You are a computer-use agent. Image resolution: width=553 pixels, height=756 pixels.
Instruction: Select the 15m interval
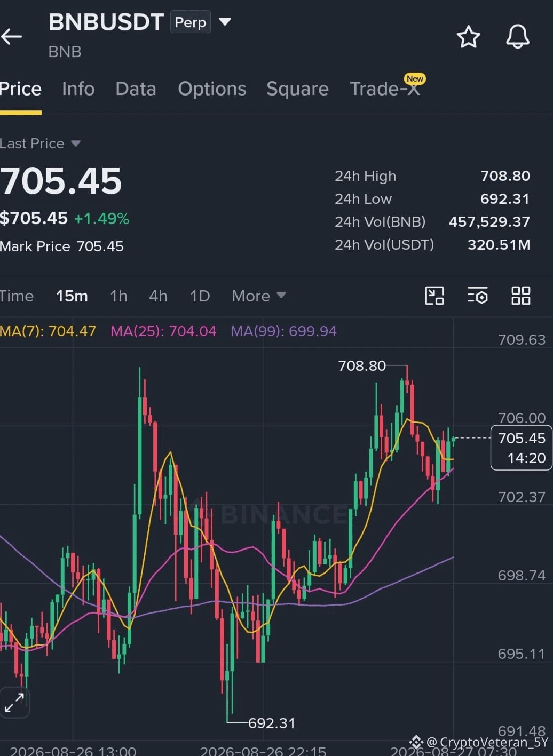tap(72, 296)
